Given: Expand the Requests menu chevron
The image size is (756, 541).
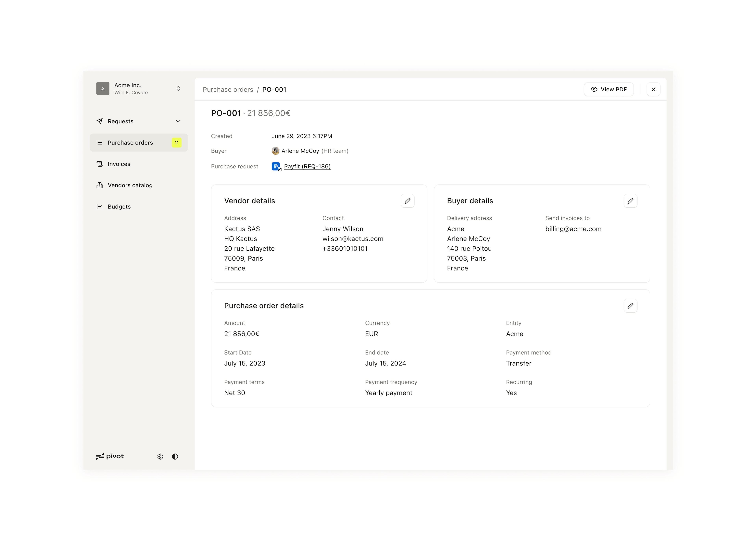Looking at the screenshot, I should point(178,121).
